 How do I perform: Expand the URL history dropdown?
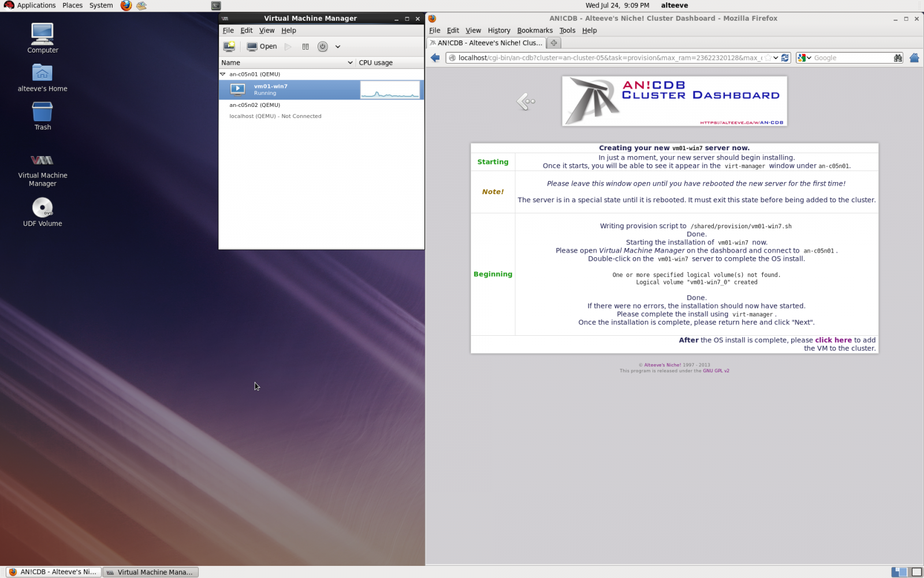[x=776, y=58]
